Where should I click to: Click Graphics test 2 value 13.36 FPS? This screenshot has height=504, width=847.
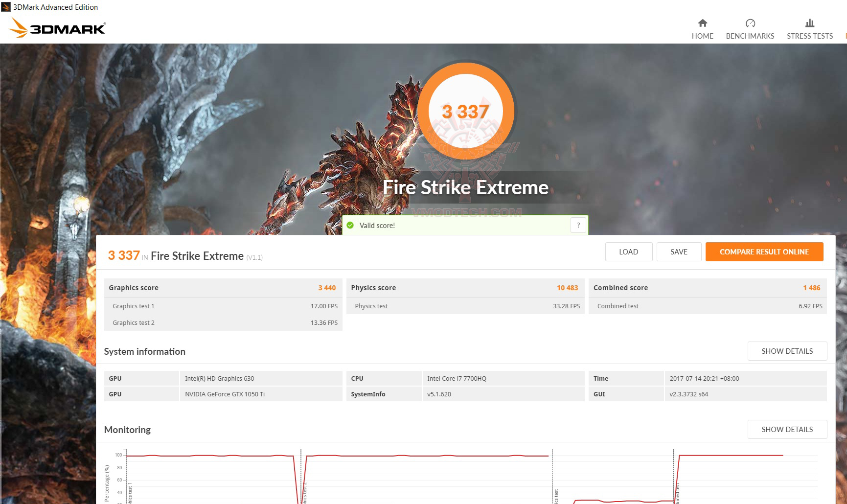pos(324,322)
